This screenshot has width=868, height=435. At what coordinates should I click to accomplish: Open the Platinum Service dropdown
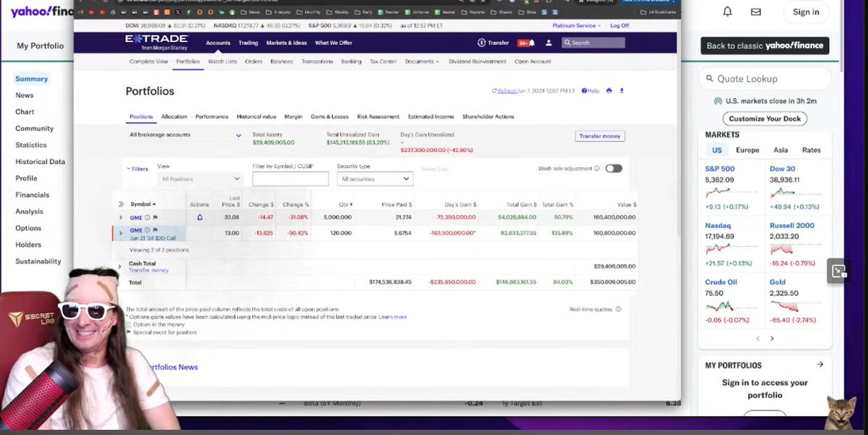[x=578, y=25]
